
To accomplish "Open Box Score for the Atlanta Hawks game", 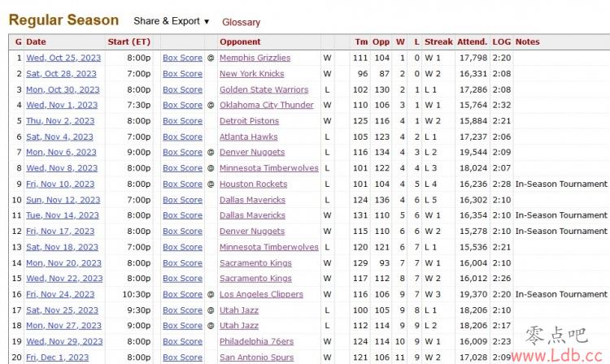I will click(x=182, y=137).
